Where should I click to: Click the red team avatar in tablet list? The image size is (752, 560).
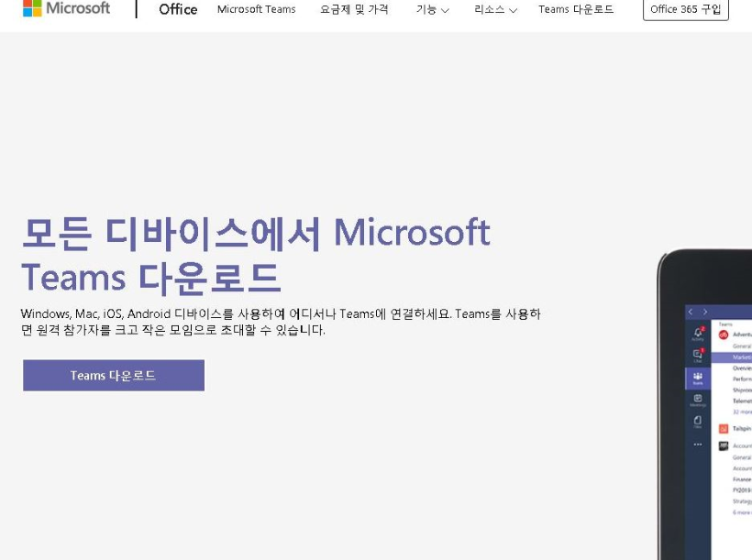[x=724, y=335]
